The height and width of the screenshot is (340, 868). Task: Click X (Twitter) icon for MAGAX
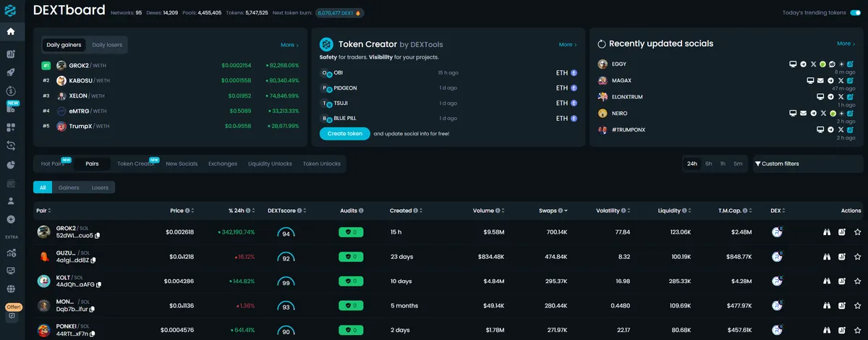(x=841, y=80)
